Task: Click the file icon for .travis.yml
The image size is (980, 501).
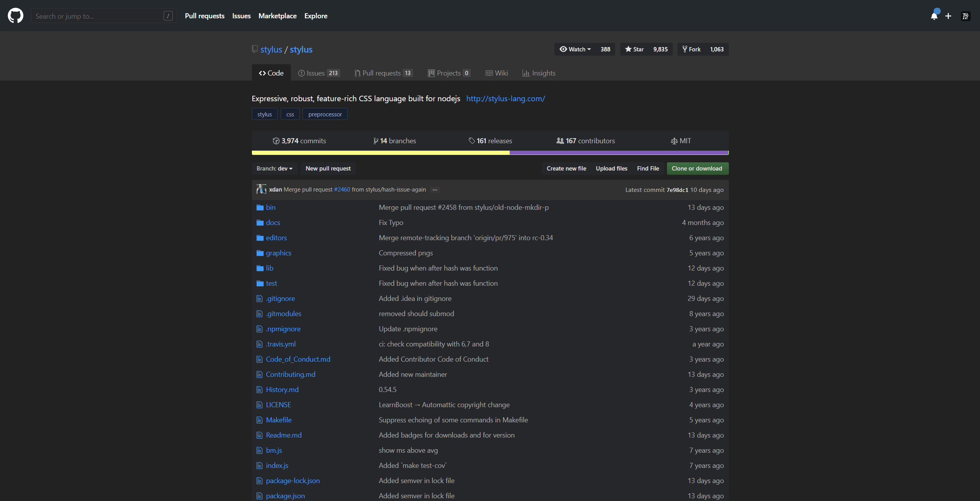Action: click(260, 344)
